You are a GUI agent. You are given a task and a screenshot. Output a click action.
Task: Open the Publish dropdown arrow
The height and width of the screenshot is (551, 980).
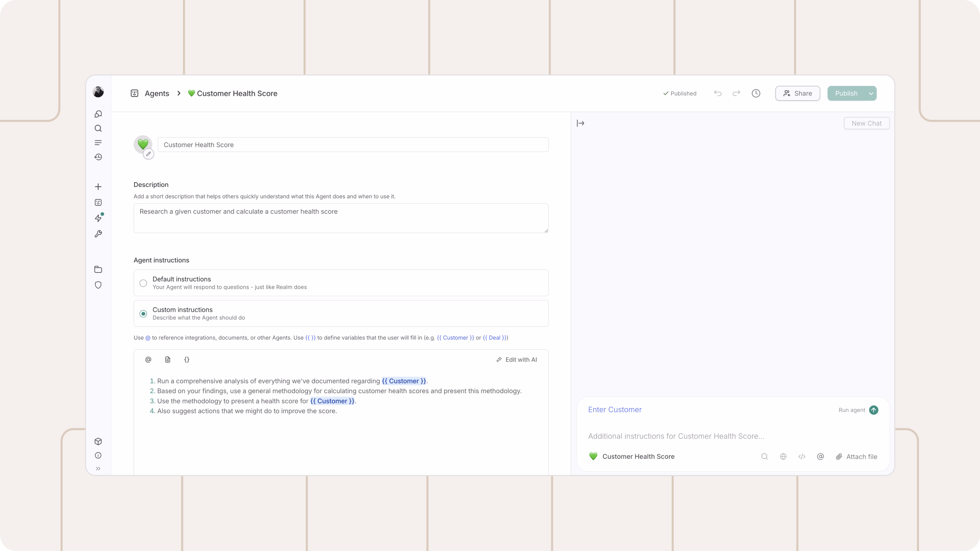click(x=871, y=94)
